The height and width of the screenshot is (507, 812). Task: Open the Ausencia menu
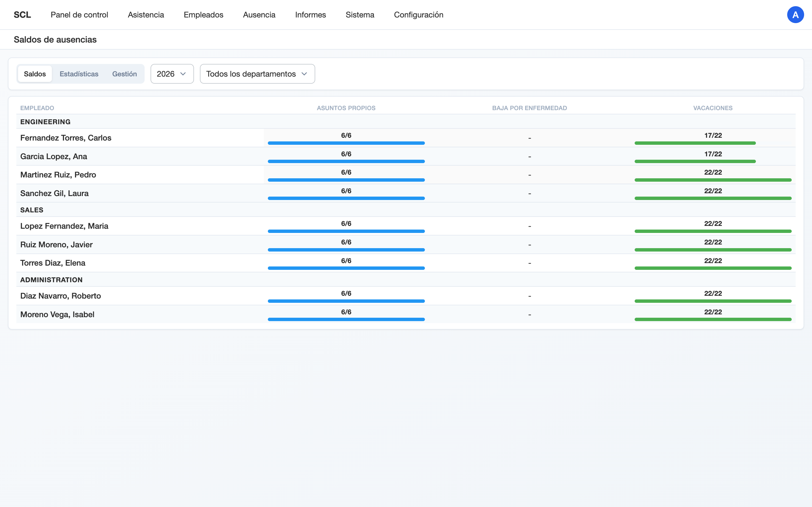coord(259,14)
